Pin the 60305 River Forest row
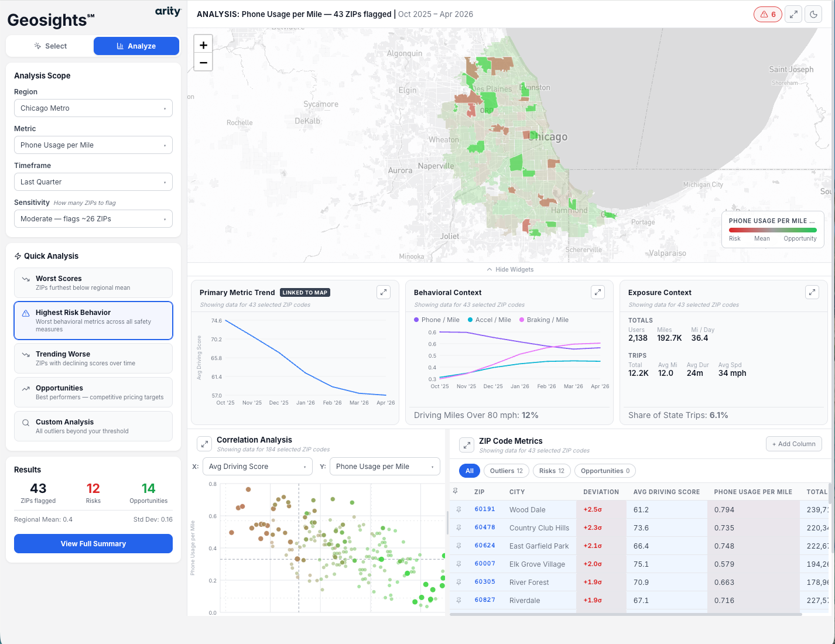Viewport: 835px width, 644px height. click(x=458, y=582)
